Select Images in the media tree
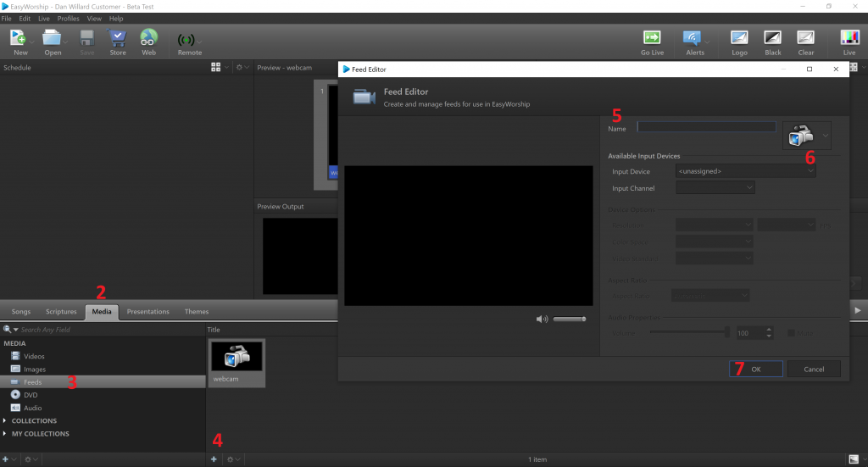Image resolution: width=868 pixels, height=467 pixels. tap(34, 369)
